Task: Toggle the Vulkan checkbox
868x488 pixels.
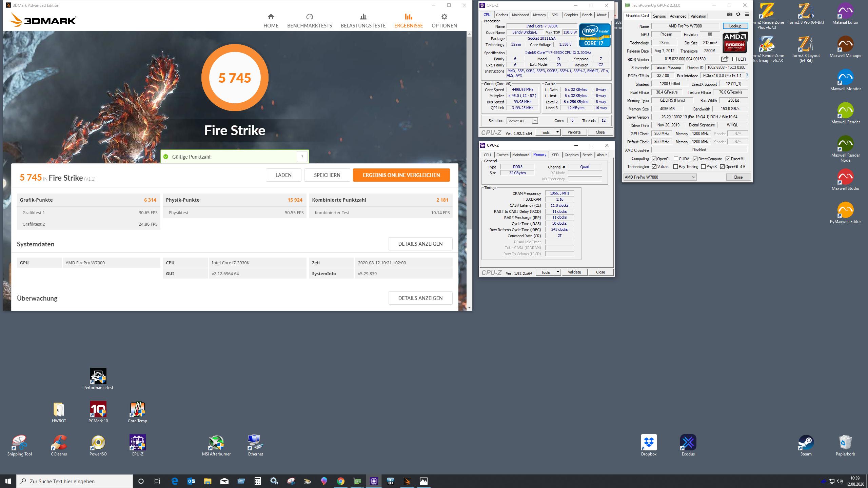Action: tap(654, 167)
